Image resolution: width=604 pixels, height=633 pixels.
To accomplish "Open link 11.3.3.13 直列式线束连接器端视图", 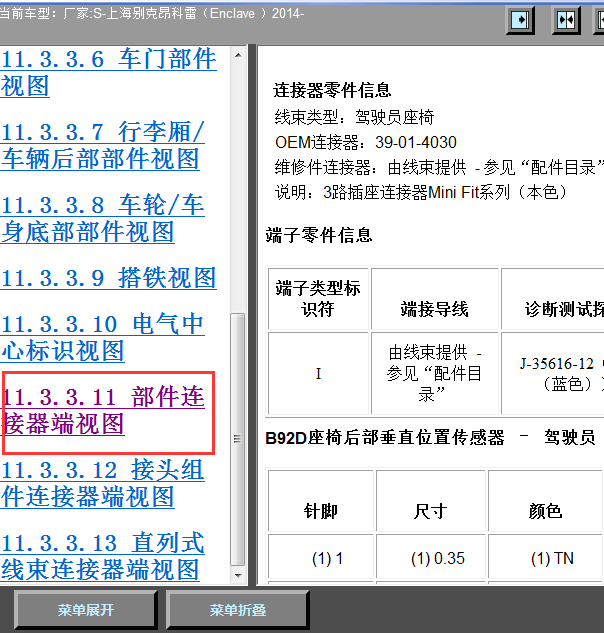I will tap(103, 556).
